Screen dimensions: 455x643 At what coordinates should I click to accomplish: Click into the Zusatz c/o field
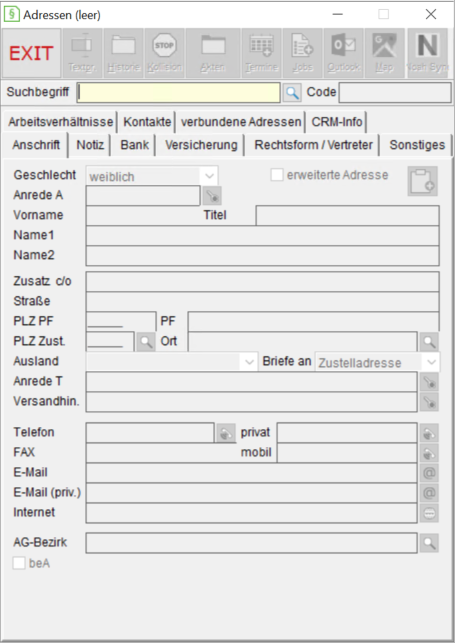point(262,281)
